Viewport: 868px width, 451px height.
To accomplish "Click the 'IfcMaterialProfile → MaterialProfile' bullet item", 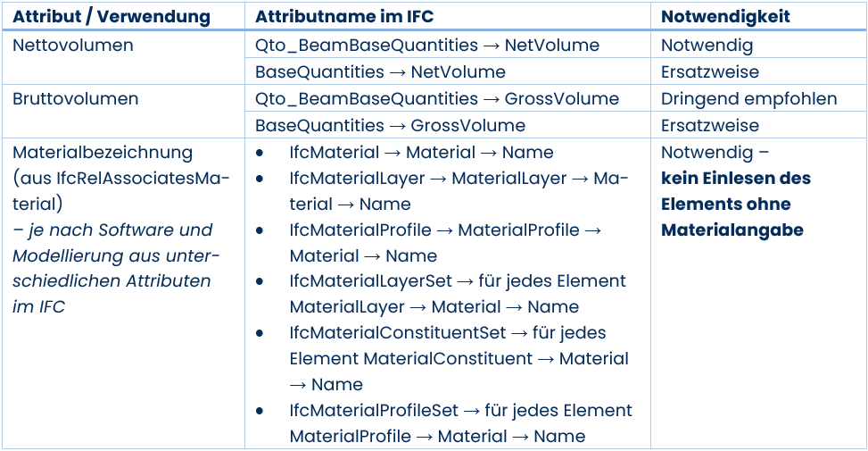I will pos(446,243).
